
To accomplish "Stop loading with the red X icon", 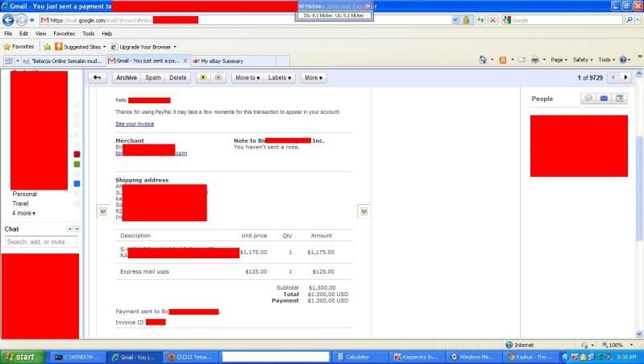I will tap(493, 19).
